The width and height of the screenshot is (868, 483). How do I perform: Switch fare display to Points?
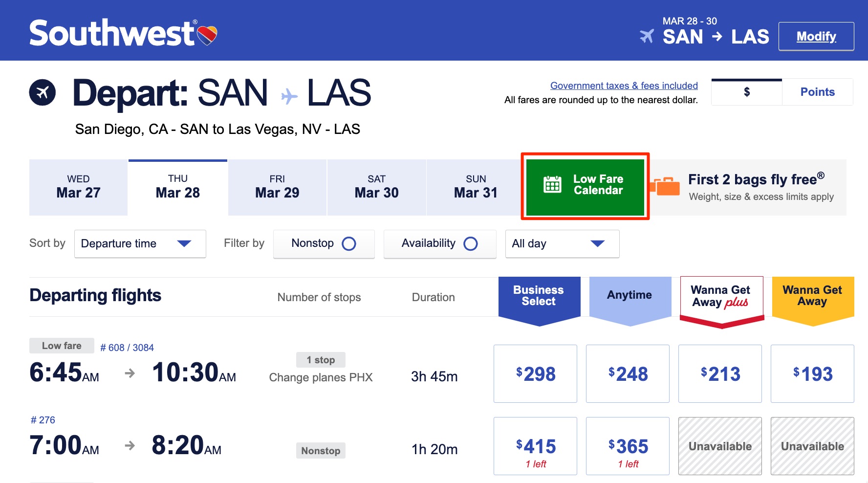click(x=817, y=91)
